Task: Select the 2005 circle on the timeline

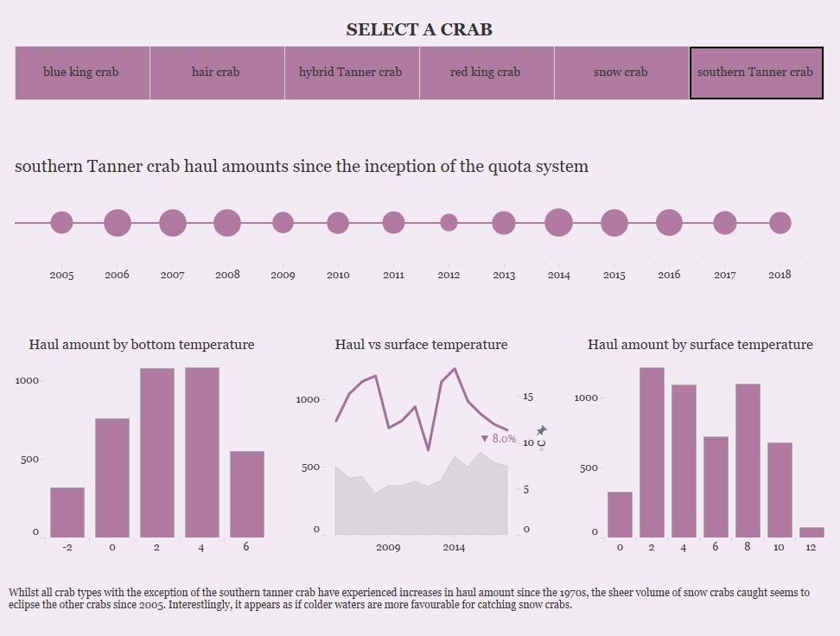Action: (60, 222)
